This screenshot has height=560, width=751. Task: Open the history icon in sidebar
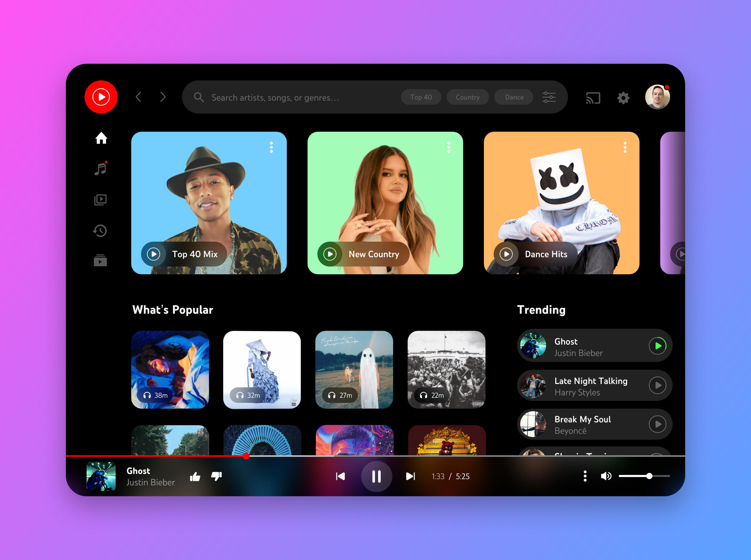pyautogui.click(x=100, y=231)
